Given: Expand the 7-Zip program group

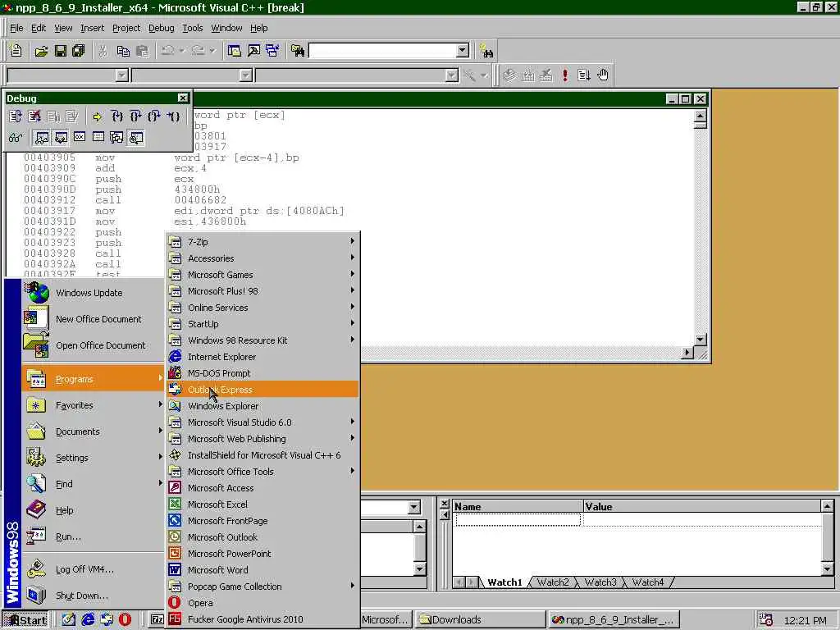Looking at the screenshot, I should pos(262,242).
